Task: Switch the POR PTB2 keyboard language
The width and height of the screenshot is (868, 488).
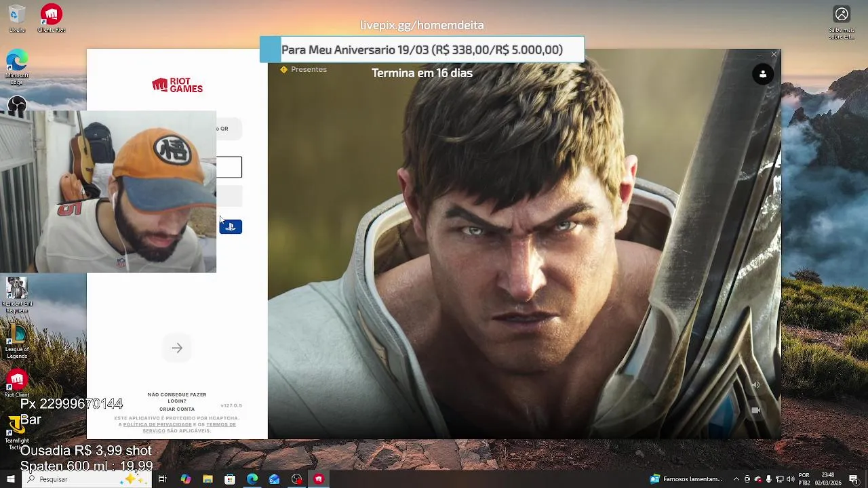Action: point(804,479)
